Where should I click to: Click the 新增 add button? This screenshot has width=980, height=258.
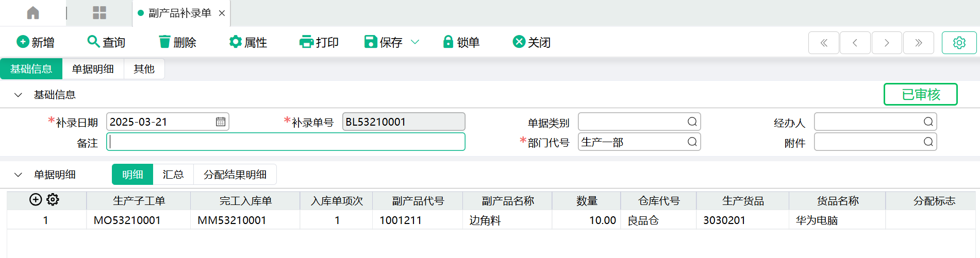click(36, 42)
